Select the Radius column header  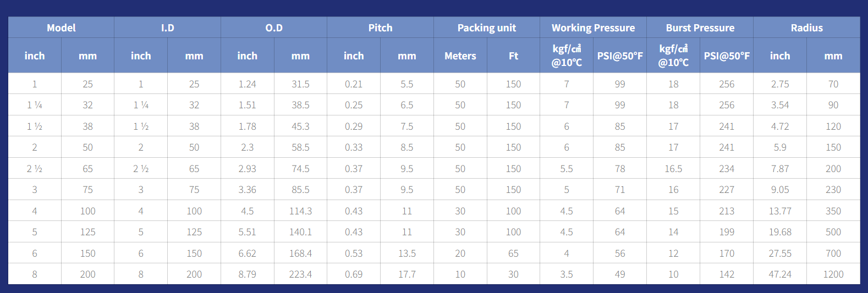[807, 27]
